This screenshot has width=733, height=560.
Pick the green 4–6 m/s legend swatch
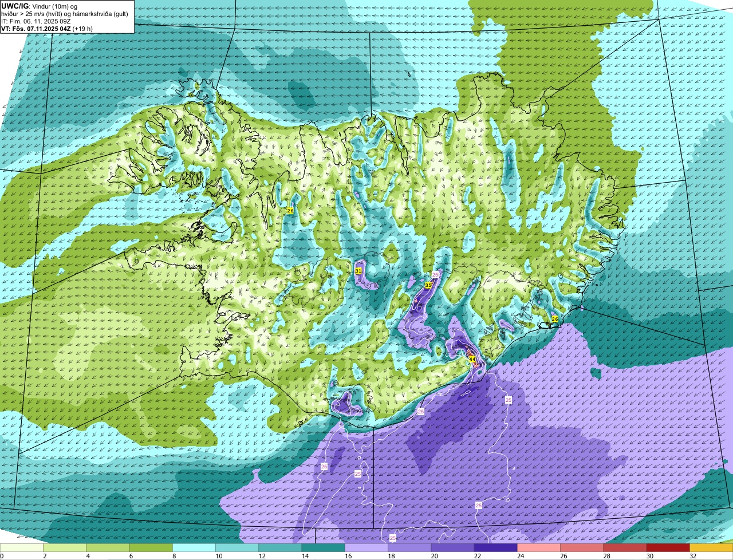[108, 547]
